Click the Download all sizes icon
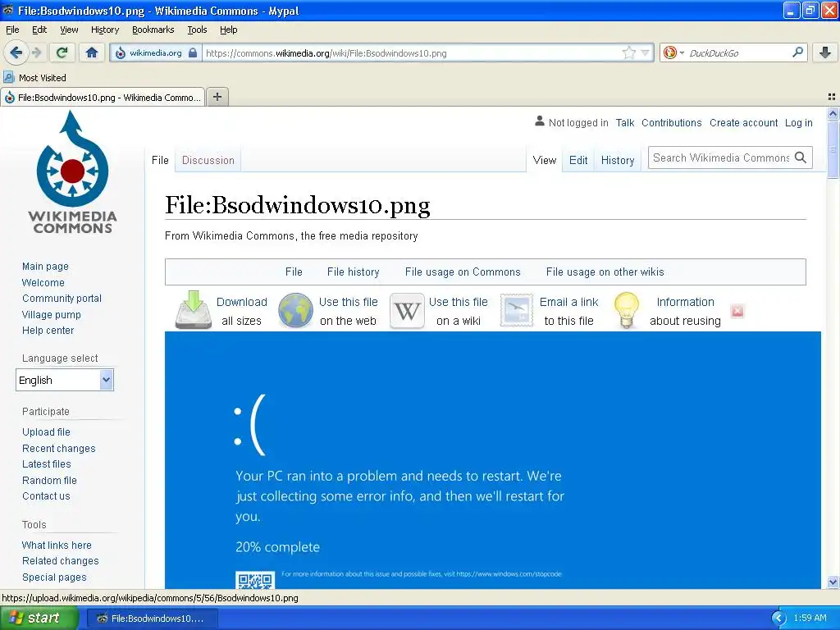The image size is (840, 630). point(194,309)
